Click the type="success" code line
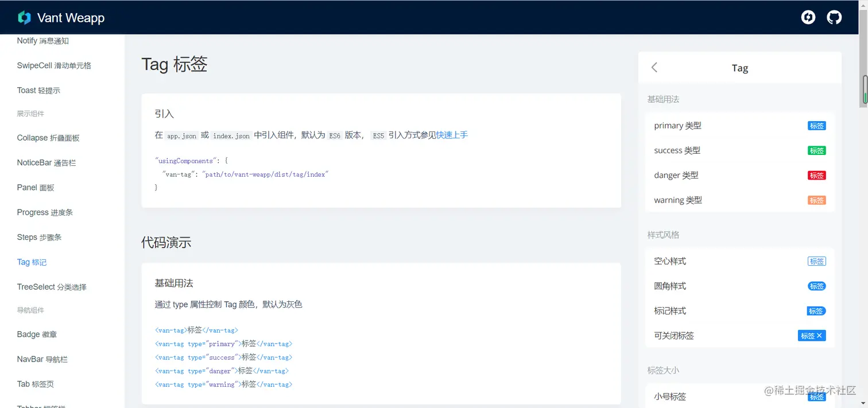Viewport: 868px width, 408px height. tap(223, 358)
